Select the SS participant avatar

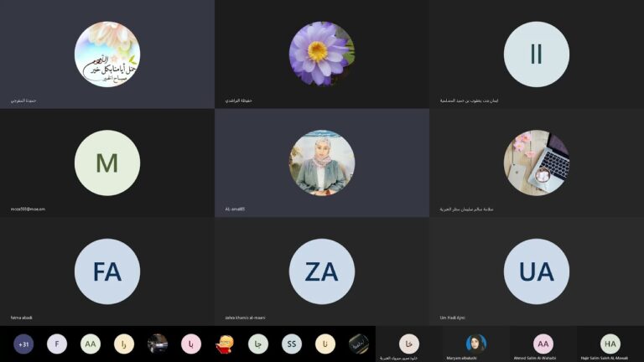click(x=292, y=344)
